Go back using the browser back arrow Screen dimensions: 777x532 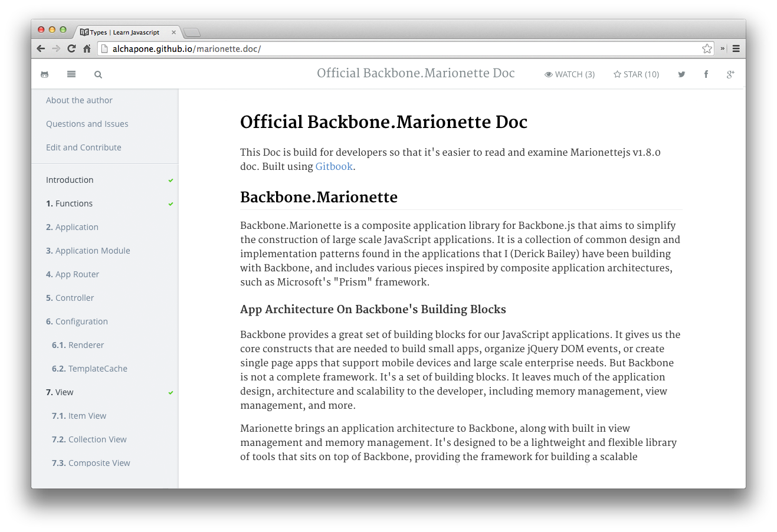(x=41, y=48)
